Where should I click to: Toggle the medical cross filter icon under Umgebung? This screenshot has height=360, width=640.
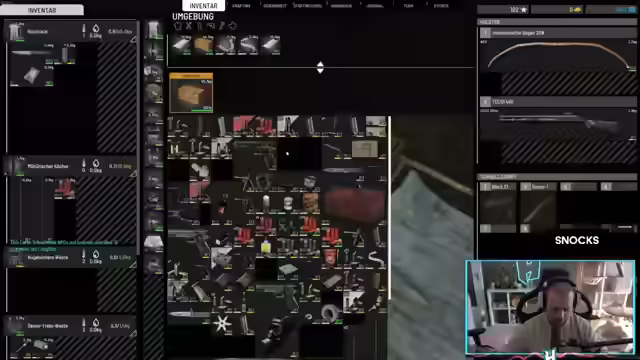(233, 26)
